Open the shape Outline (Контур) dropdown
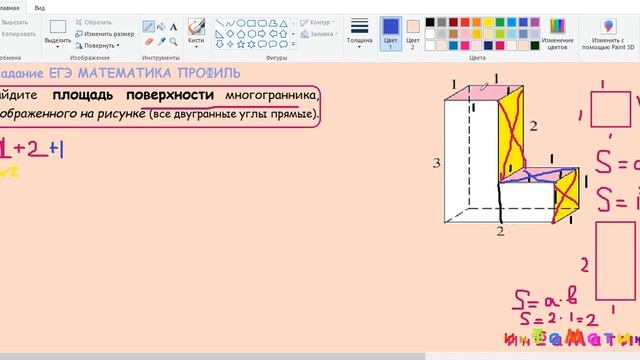Image resolution: width=640 pixels, height=360 pixels. tap(318, 22)
